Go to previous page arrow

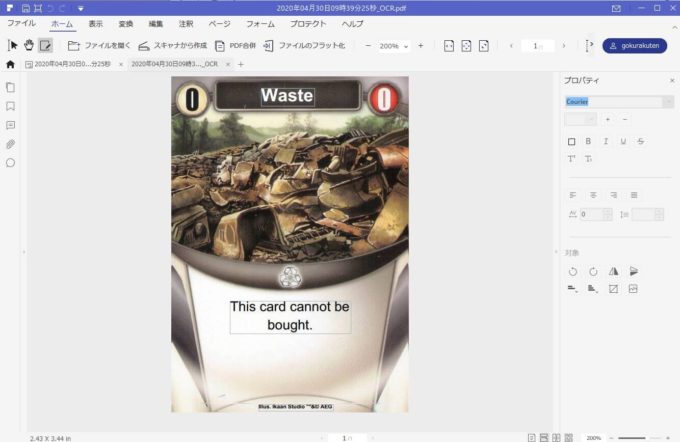point(511,46)
